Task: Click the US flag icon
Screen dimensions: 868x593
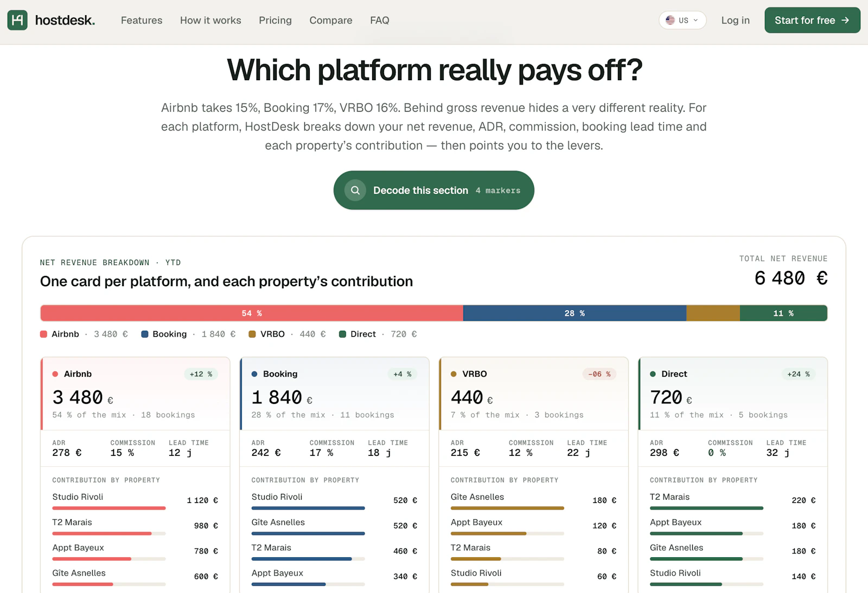Action: [x=670, y=20]
